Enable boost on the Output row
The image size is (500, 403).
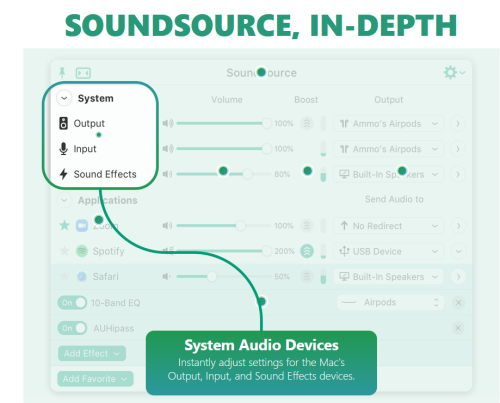[x=307, y=123]
